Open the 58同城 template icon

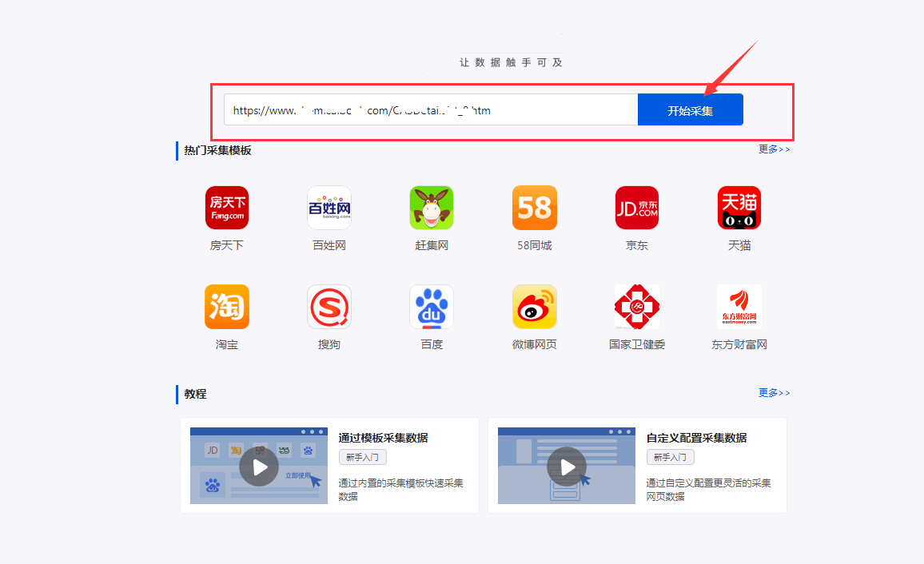point(535,208)
